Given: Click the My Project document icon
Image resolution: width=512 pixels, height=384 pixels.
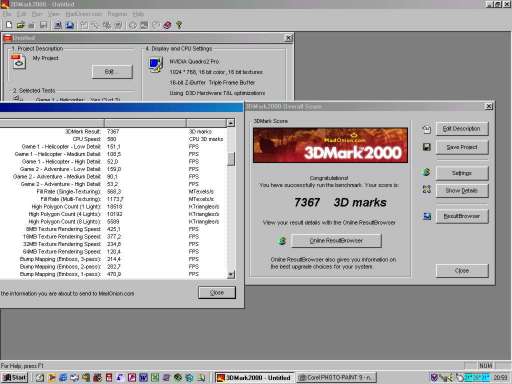Looking at the screenshot, I should tap(18, 62).
